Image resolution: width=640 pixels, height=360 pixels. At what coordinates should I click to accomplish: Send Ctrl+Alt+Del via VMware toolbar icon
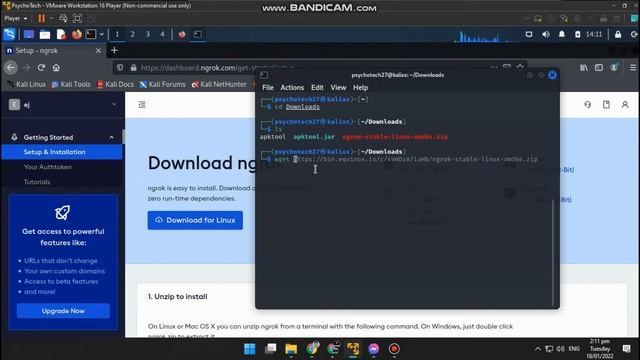point(63,18)
